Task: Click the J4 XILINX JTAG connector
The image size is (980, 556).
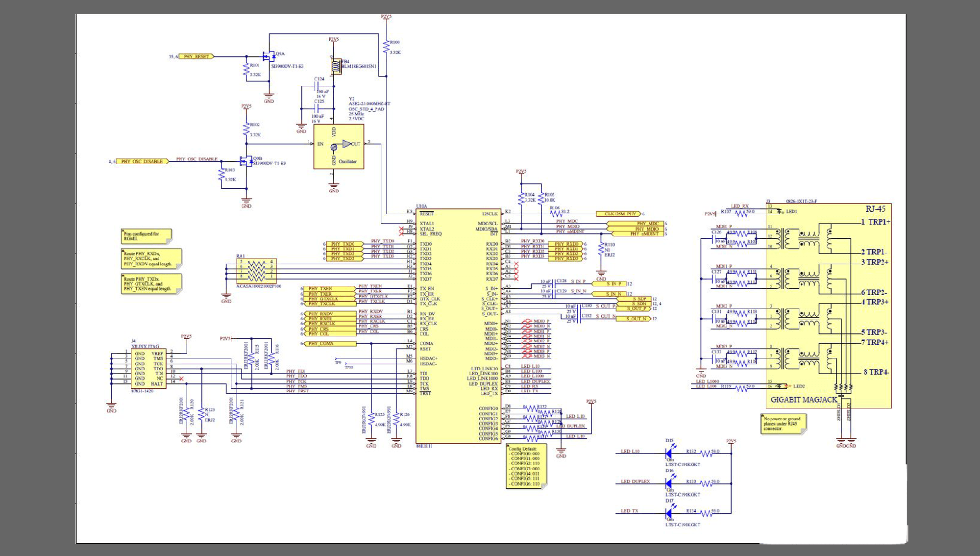Action: [148, 368]
